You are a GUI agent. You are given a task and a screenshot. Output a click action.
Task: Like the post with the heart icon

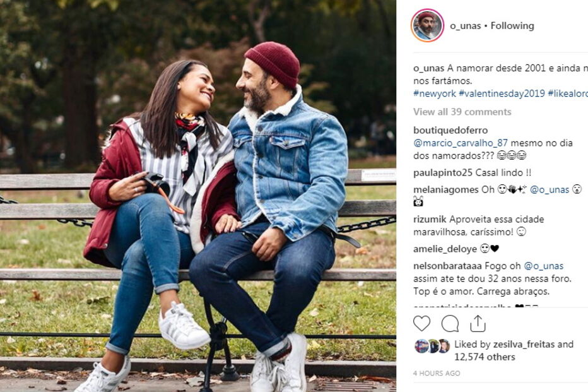click(x=422, y=323)
